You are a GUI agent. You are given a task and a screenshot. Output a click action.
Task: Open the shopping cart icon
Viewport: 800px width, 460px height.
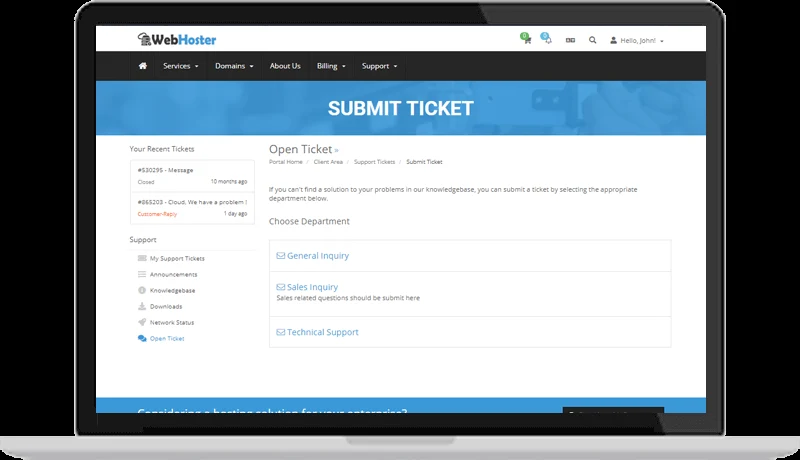point(527,39)
